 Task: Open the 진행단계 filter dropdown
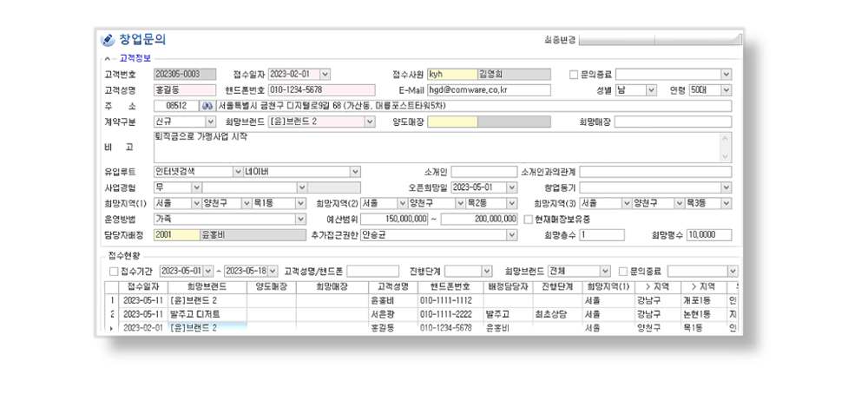click(x=487, y=271)
